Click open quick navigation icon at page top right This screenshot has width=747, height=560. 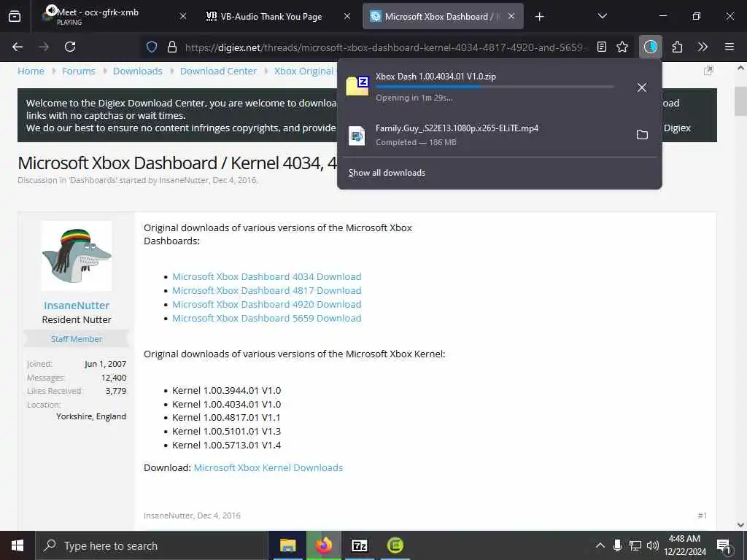(x=708, y=71)
